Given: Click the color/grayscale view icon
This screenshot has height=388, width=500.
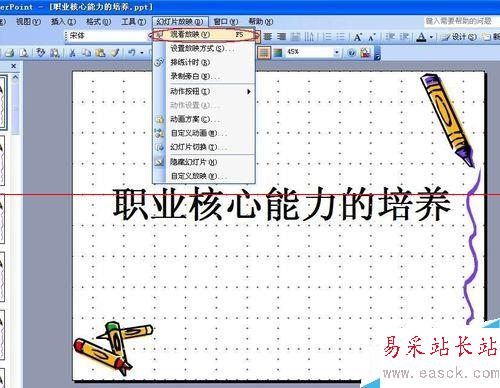Looking at the screenshot, I should [x=278, y=53].
